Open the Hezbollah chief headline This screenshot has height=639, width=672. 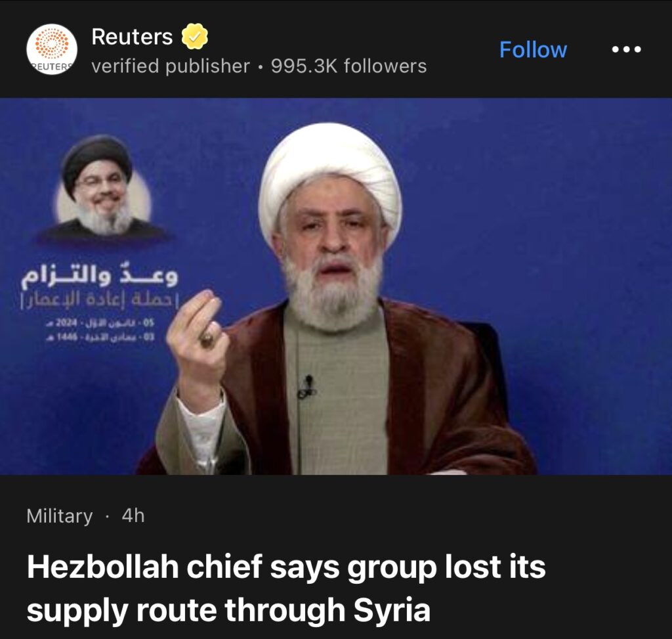(x=286, y=588)
